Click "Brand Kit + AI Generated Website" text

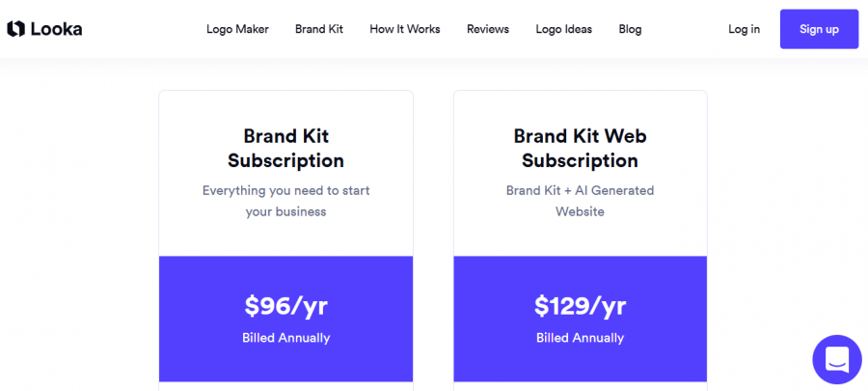[x=580, y=201]
